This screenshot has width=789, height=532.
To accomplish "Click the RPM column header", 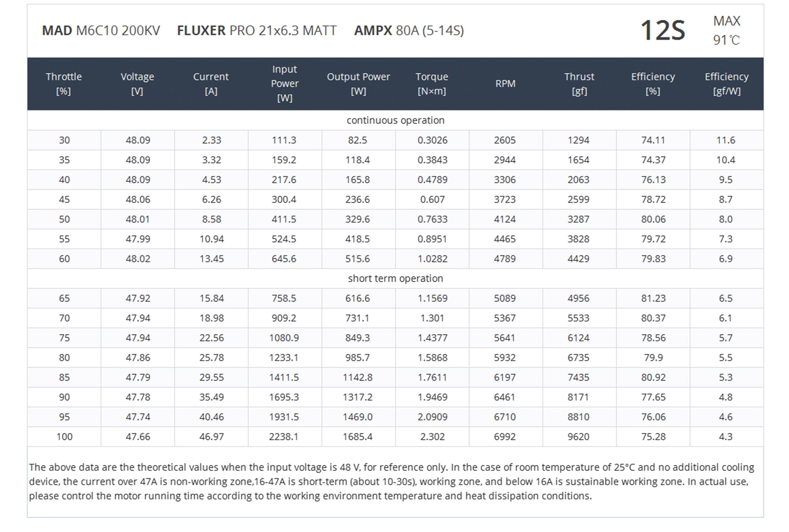I will pyautogui.click(x=505, y=84).
